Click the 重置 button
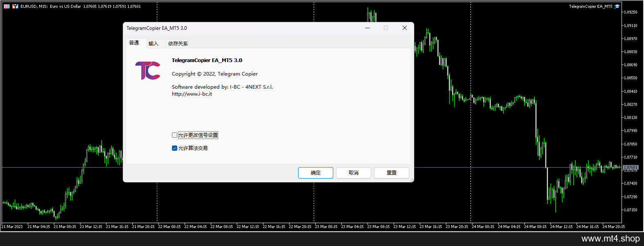The width and height of the screenshot is (644, 246). click(392, 173)
